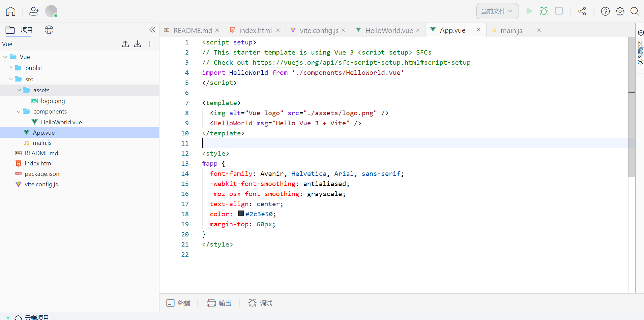Click the add collaborator icon

[34, 11]
